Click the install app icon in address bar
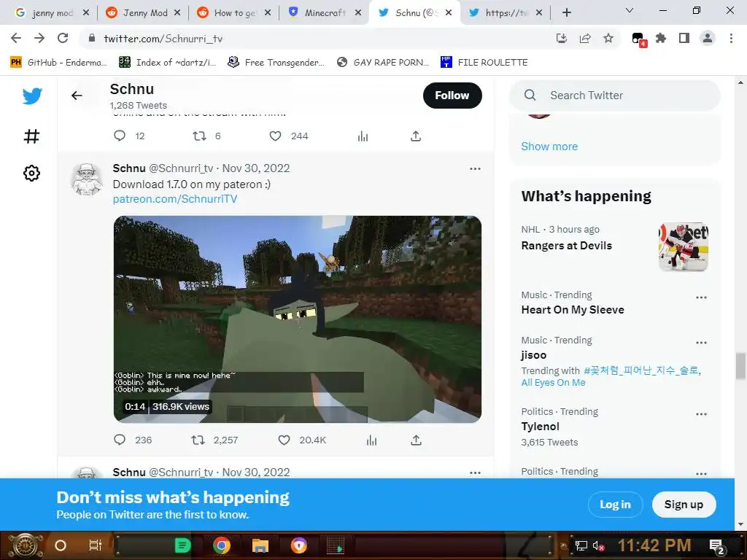The height and width of the screenshot is (560, 747). coord(562,39)
